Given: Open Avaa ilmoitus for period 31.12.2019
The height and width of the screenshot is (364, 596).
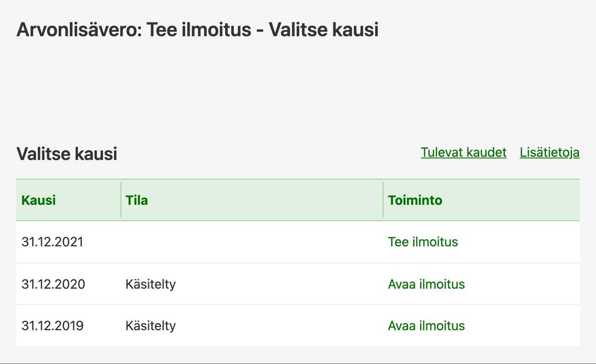Looking at the screenshot, I should point(426,326).
